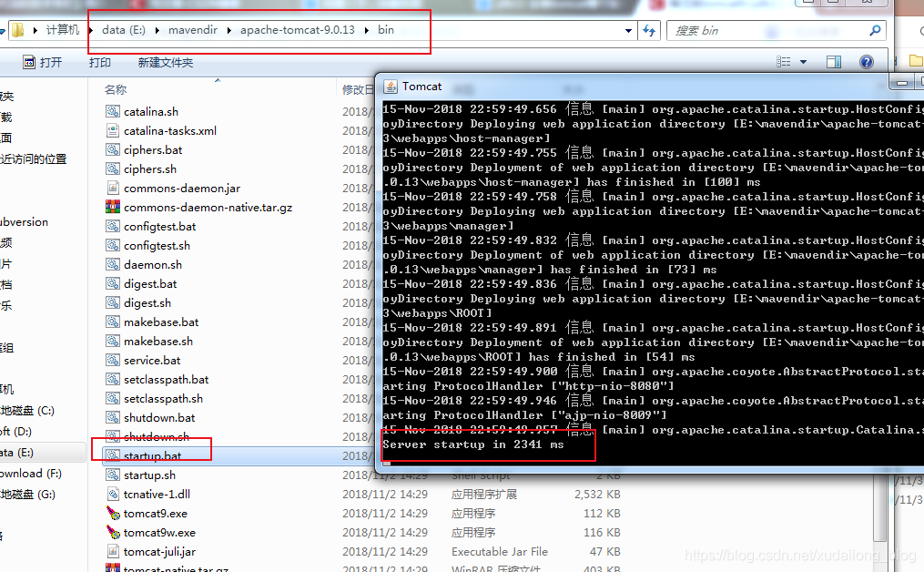Select tcnative-1.dll file icon
924x572 pixels.
pos(113,495)
